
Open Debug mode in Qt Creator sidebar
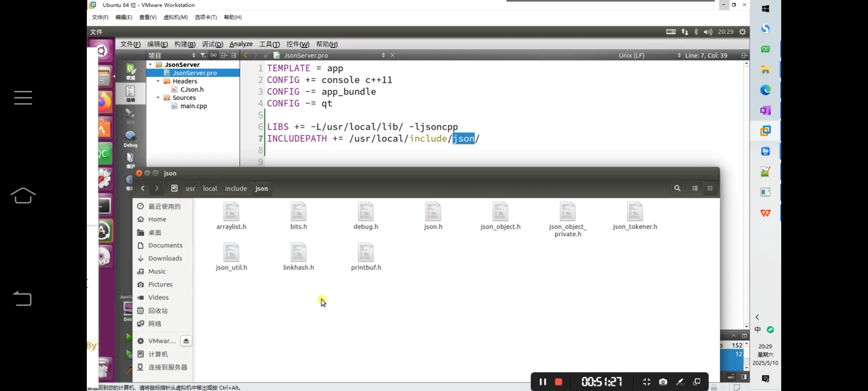[130, 139]
